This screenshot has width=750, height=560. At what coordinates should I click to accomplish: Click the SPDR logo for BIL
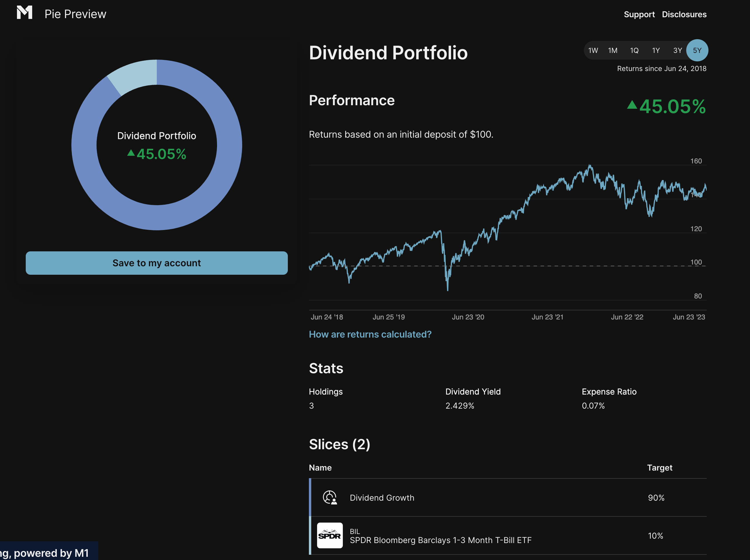330,535
